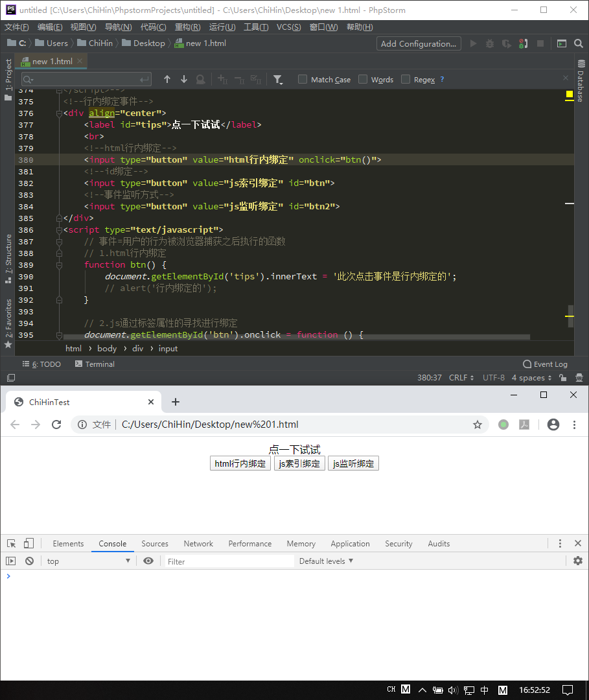Click the inspector hector icon in status bar
Screen dimensions: 589x700
pyautogui.click(x=579, y=378)
